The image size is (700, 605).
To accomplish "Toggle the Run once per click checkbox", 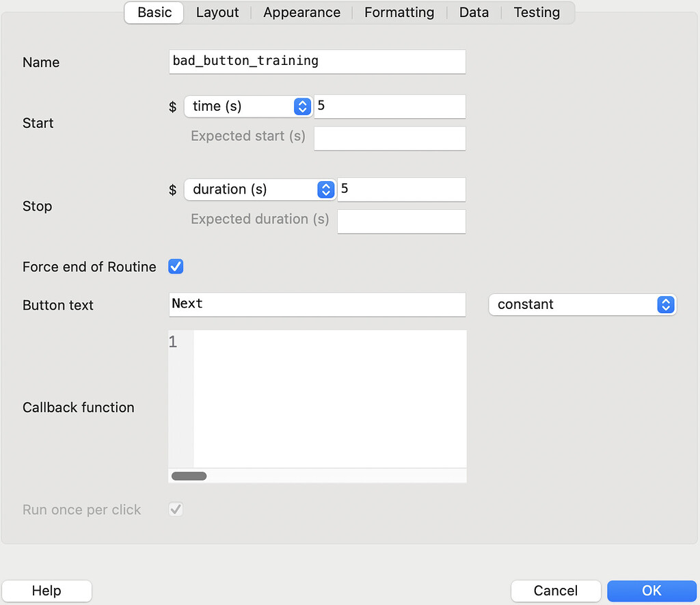I will [x=176, y=509].
